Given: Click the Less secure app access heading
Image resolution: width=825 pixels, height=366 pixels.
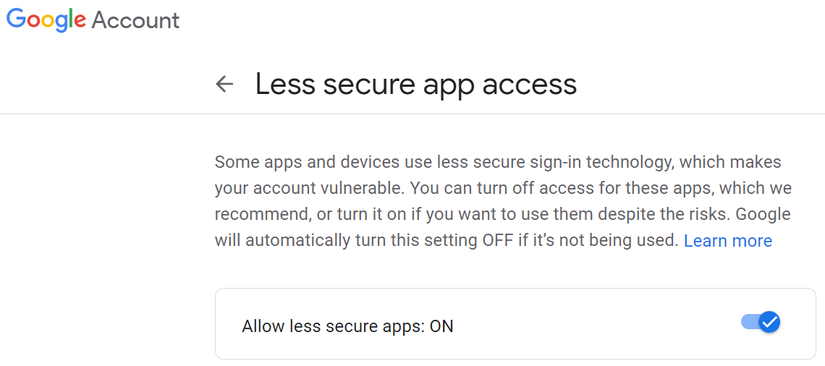Looking at the screenshot, I should point(416,84).
